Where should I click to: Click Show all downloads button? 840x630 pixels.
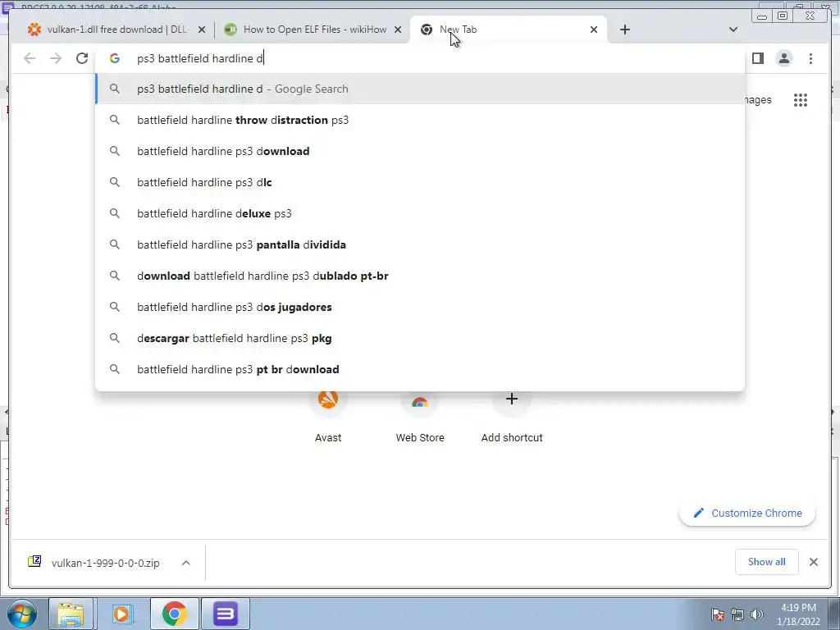tap(767, 562)
